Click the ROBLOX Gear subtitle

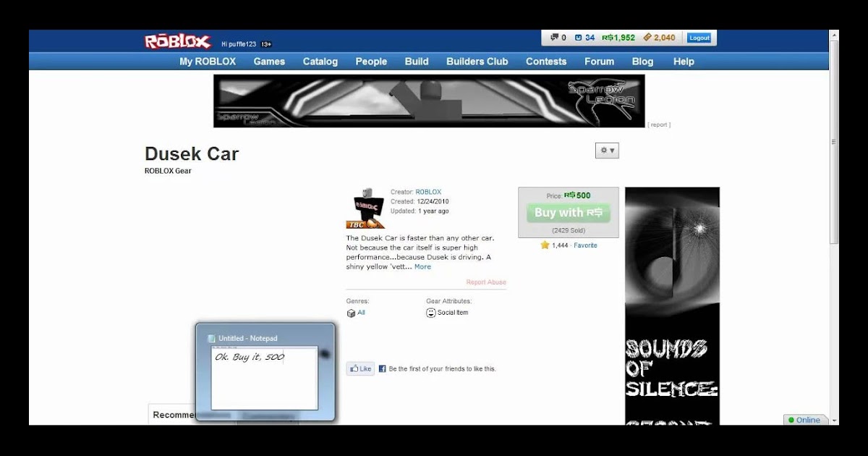pos(168,171)
